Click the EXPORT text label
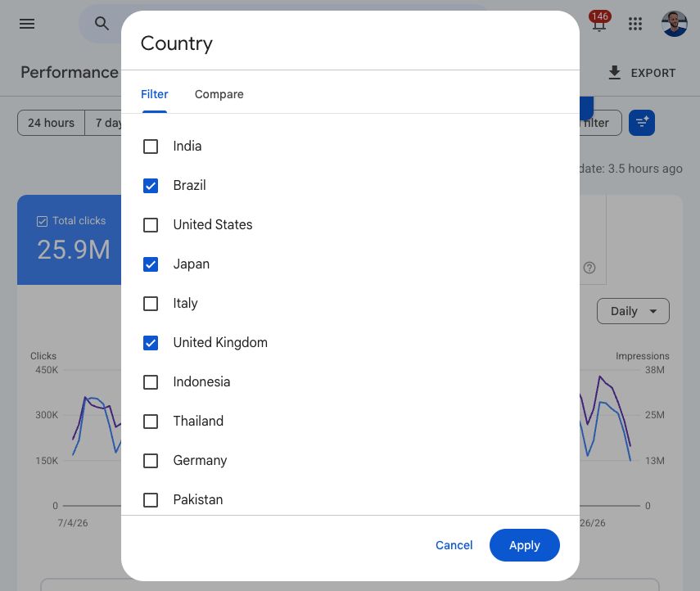700x591 pixels. 653,73
